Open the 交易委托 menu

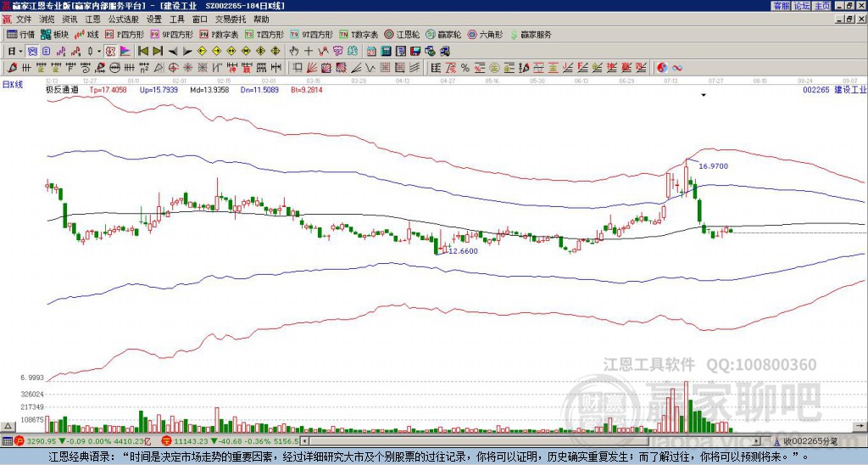(231, 20)
